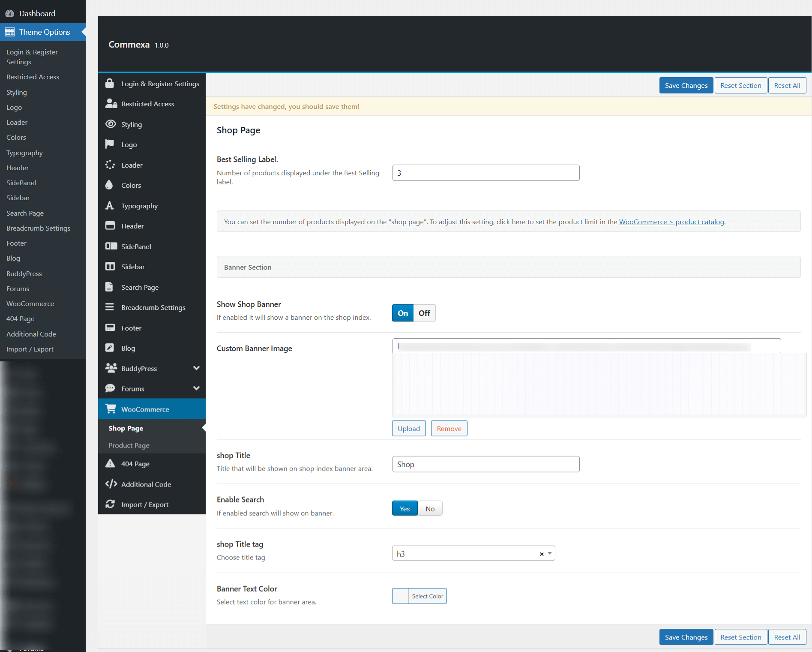Open the Banner Text Color picker

(x=419, y=596)
